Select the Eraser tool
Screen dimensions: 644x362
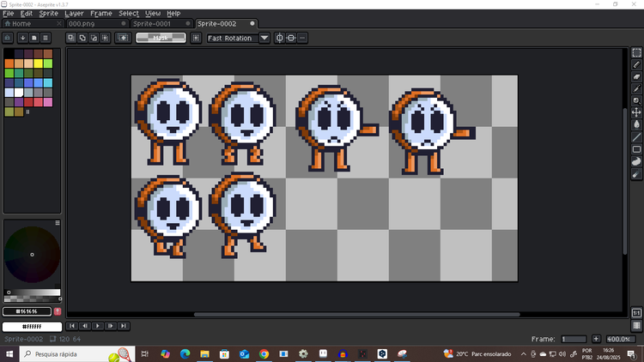[x=636, y=76]
